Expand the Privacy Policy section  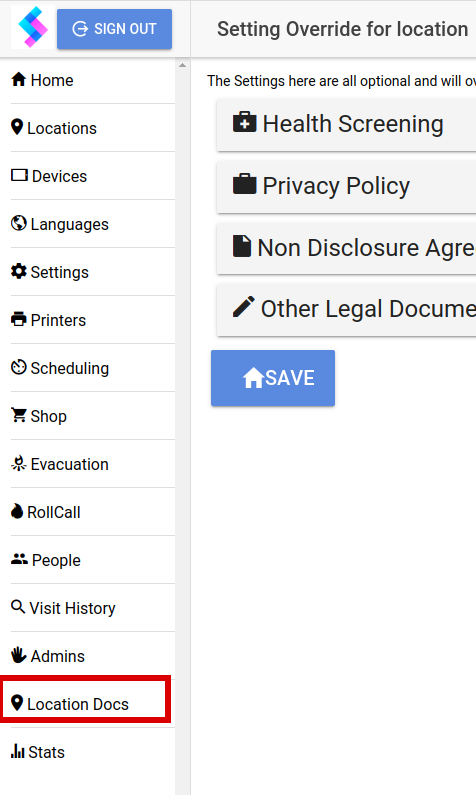(346, 186)
